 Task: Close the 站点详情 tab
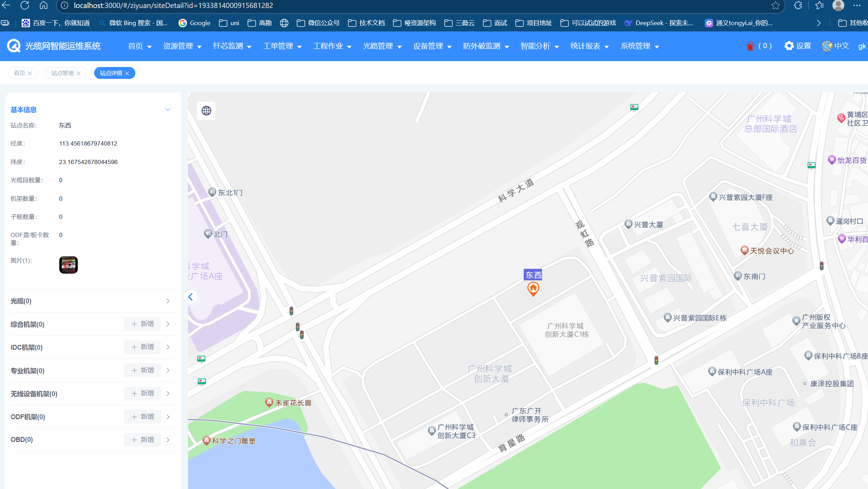(127, 73)
